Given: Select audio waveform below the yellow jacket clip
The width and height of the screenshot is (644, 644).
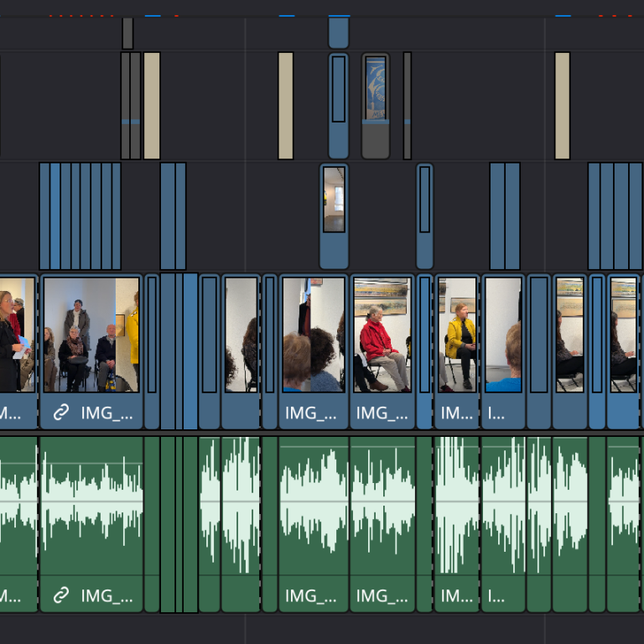Looking at the screenshot, I should pyautogui.click(x=457, y=503).
